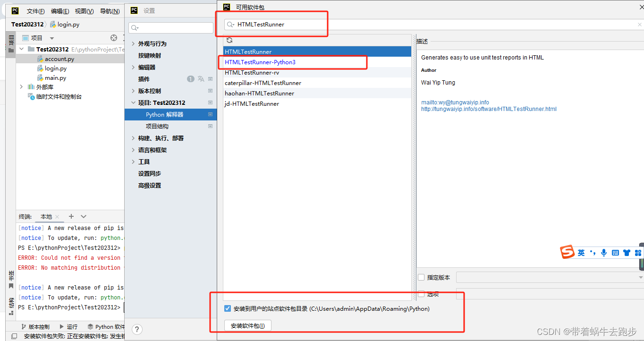644x341 pixels.
Task: Select haohan-HTMLTestRunner in the package list
Action: (317, 94)
